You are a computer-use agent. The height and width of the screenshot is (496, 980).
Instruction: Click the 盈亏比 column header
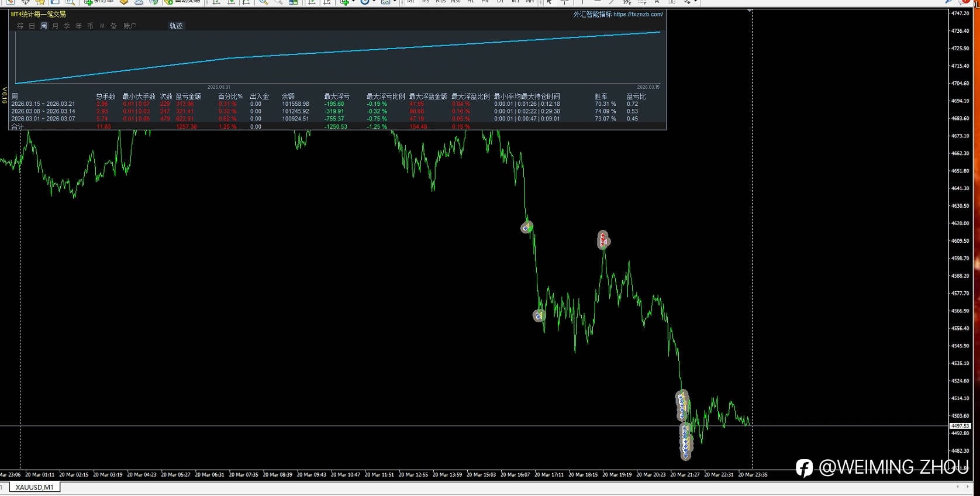636,97
